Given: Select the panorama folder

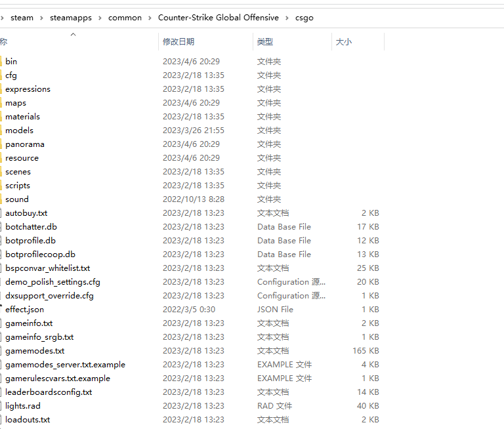Looking at the screenshot, I should pos(25,144).
